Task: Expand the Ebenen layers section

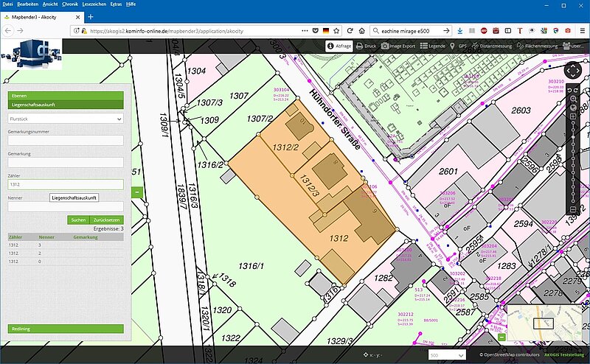Action: coord(66,96)
